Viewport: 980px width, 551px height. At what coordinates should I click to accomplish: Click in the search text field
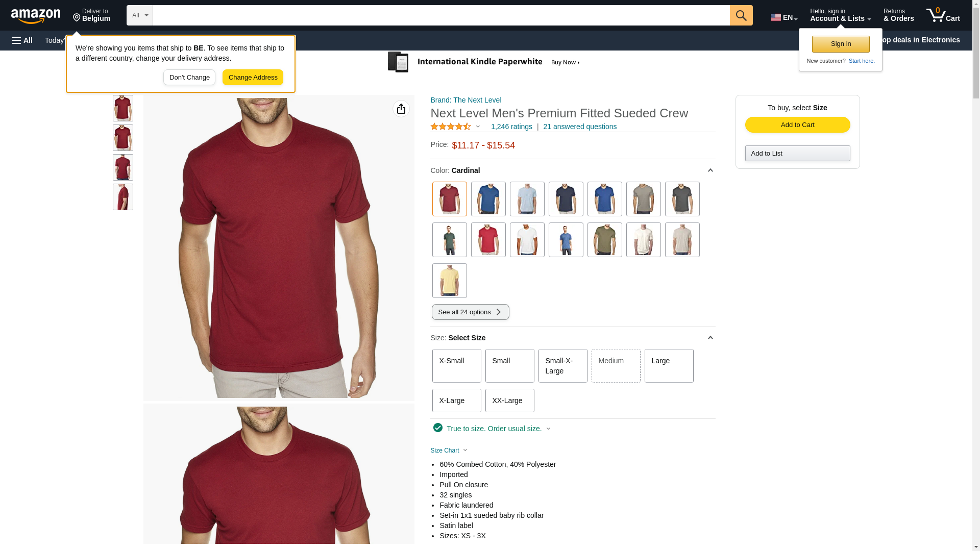point(442,15)
